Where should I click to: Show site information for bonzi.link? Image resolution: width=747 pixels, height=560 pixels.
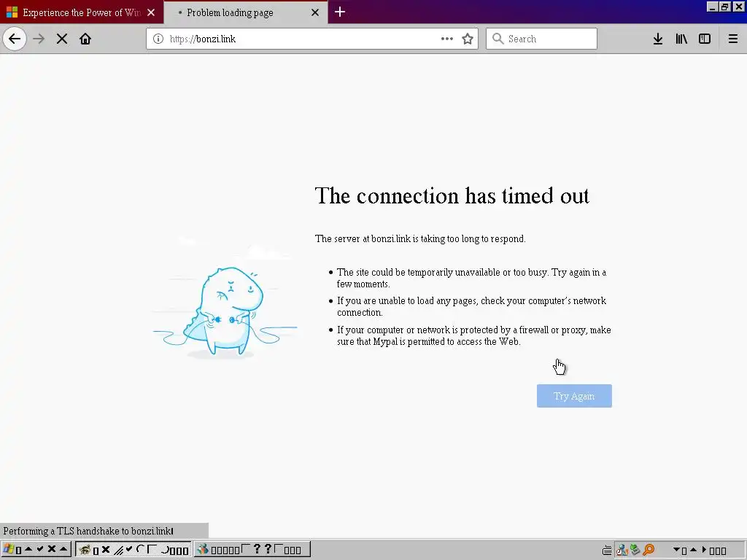[158, 39]
